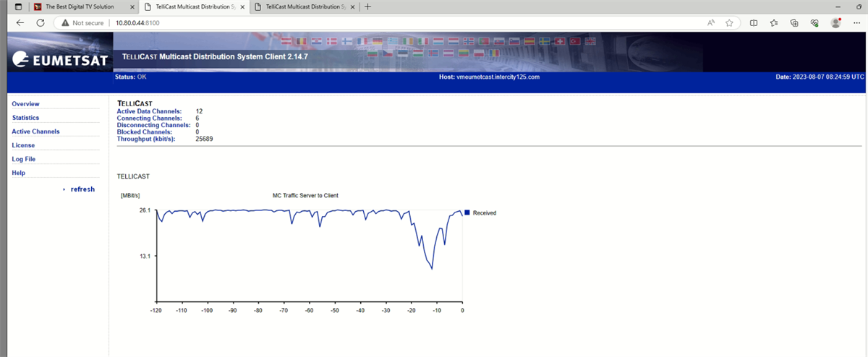Open the Statistics page link
Viewport: 868px width, 357px height.
[25, 118]
